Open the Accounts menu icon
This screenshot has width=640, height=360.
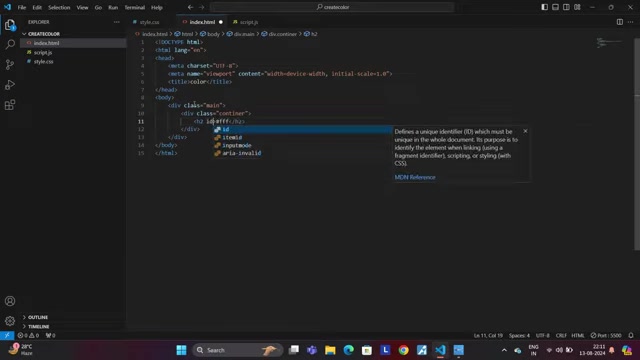[10, 301]
